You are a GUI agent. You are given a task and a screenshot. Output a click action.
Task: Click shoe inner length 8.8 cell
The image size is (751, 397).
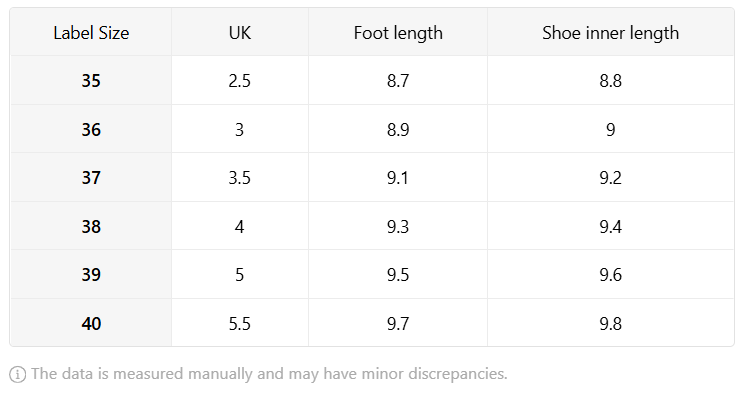(611, 80)
